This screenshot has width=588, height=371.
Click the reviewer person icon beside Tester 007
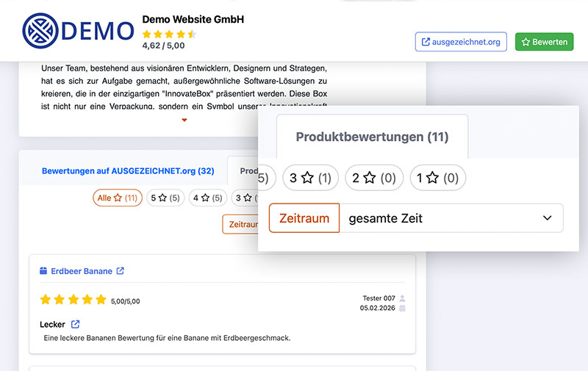(x=402, y=298)
